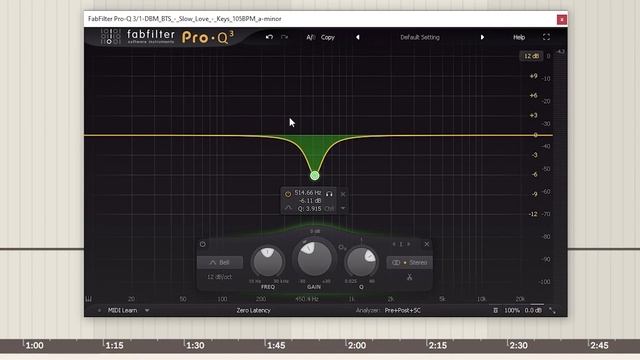The width and height of the screenshot is (640, 360).
Task: Click the 514.66 Hz frequency value
Action: click(x=308, y=192)
